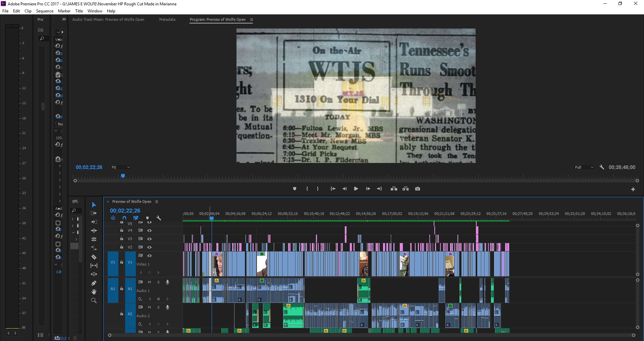Mute the Audio 2 track
644x341 pixels.
pyautogui.click(x=149, y=307)
